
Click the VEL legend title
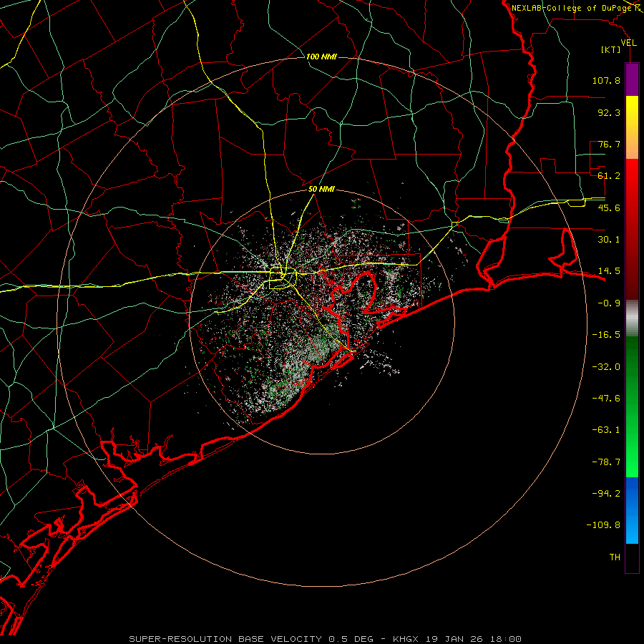pyautogui.click(x=628, y=43)
